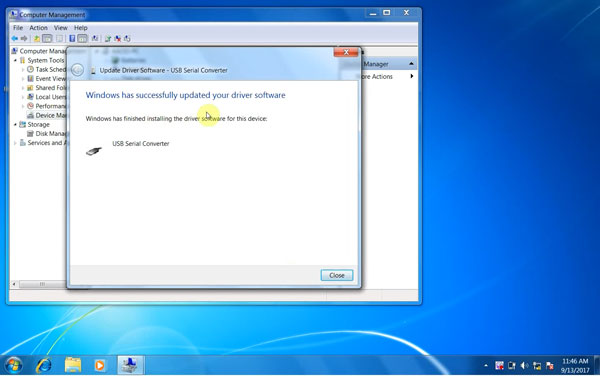Click the Back arrow in Computer Management toolbar
600x380 pixels.
(x=15, y=38)
